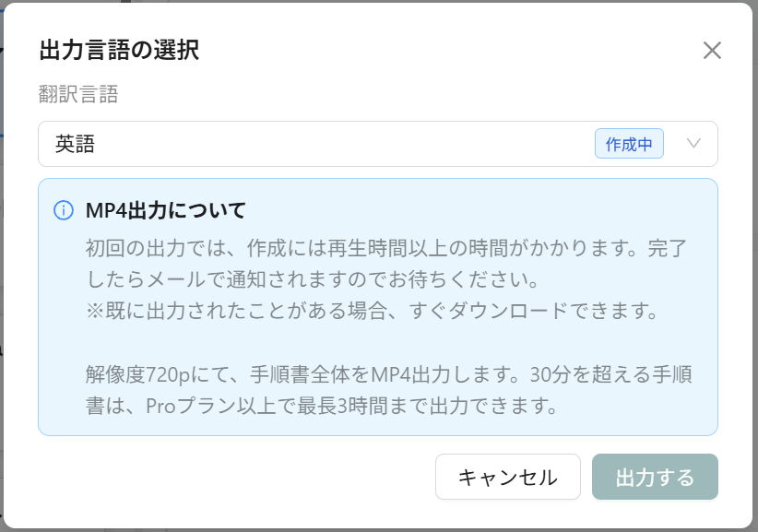Click the dimmed background left of dialog
This screenshot has height=532, width=758.
click(2, 266)
